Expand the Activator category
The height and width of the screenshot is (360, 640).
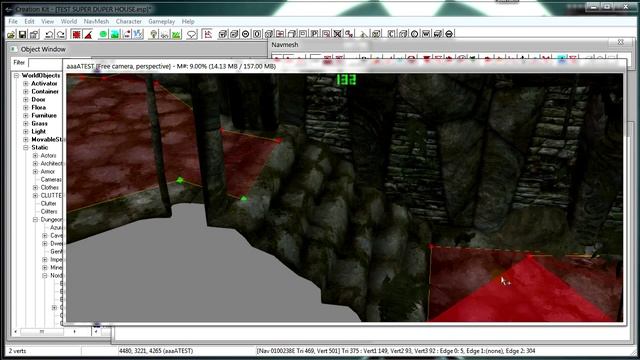[26, 84]
